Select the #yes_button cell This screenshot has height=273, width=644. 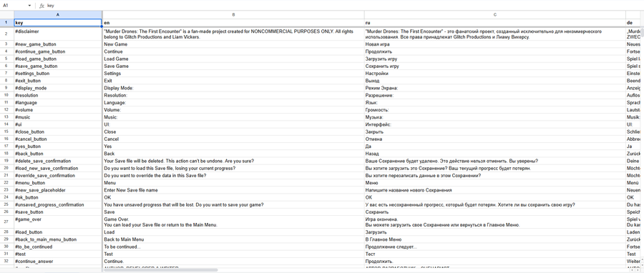click(58, 147)
